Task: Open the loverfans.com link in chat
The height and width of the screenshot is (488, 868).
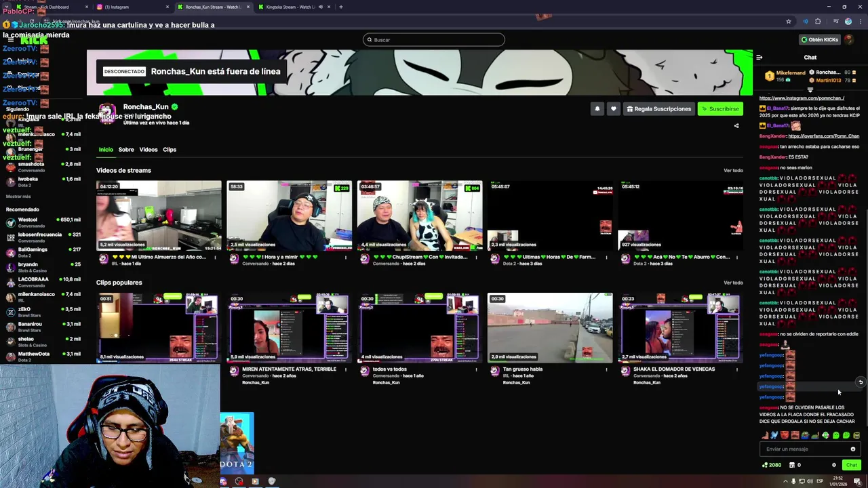Action: (824, 136)
